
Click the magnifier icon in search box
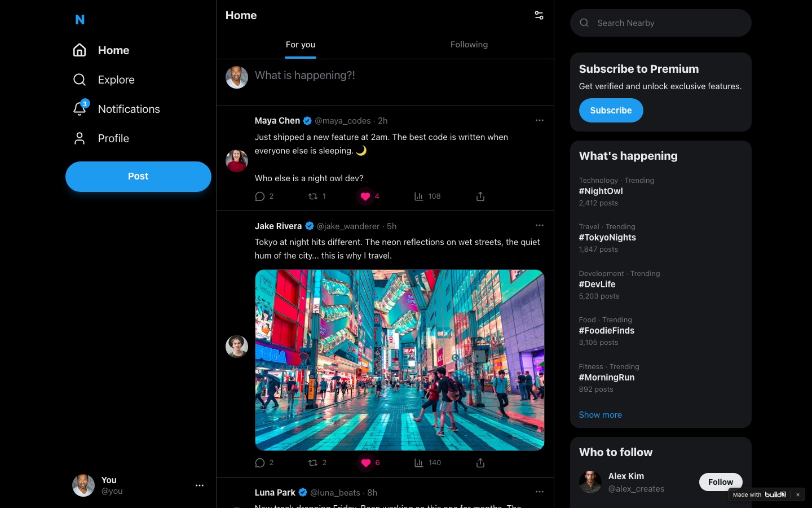click(x=584, y=23)
